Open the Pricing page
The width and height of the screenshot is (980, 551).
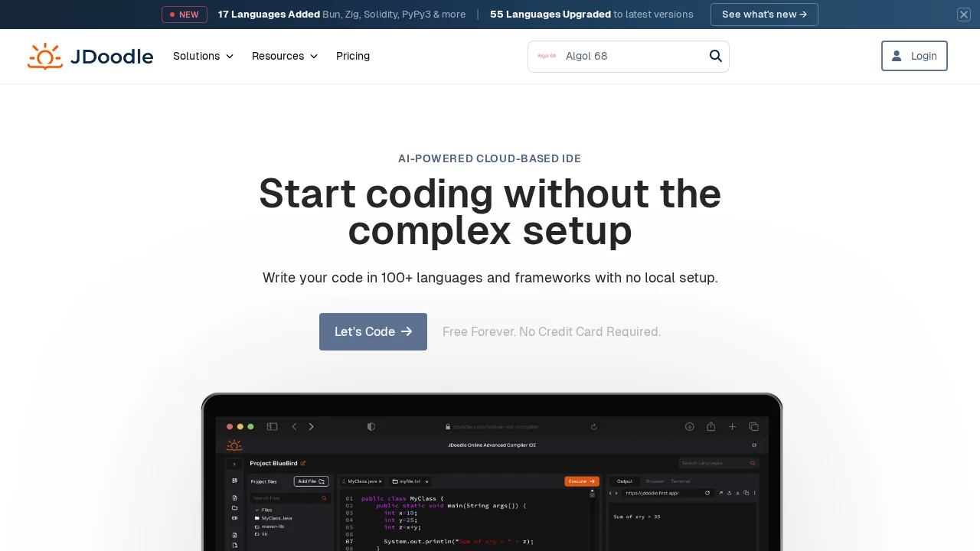coord(353,56)
